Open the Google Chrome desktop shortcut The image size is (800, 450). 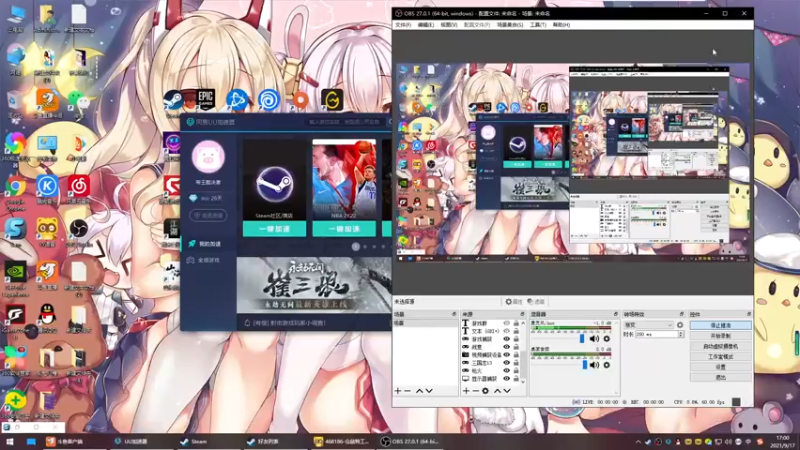(x=15, y=187)
